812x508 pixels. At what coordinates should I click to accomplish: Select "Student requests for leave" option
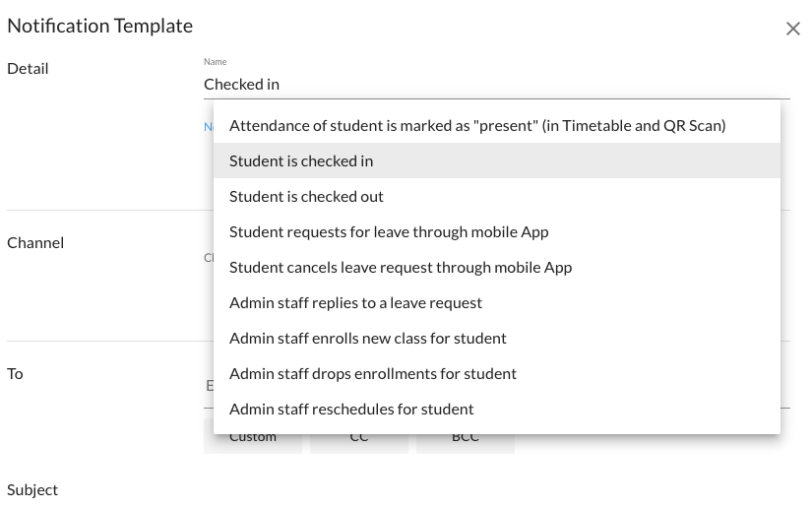[x=389, y=232]
